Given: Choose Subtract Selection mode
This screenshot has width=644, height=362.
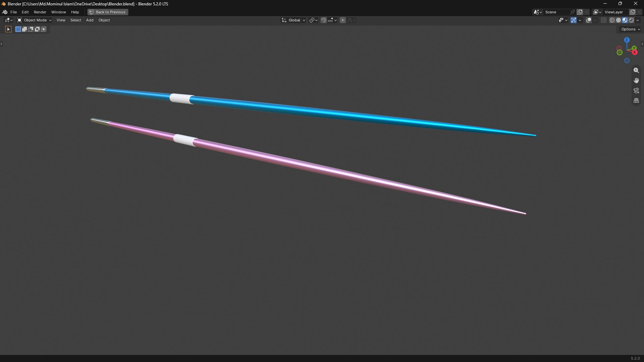Looking at the screenshot, I should (31, 29).
